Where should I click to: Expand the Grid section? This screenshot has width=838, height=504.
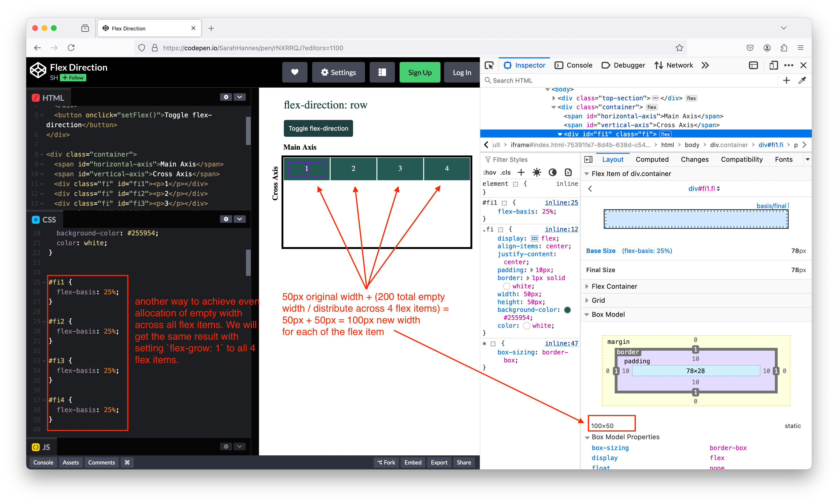pyautogui.click(x=586, y=300)
